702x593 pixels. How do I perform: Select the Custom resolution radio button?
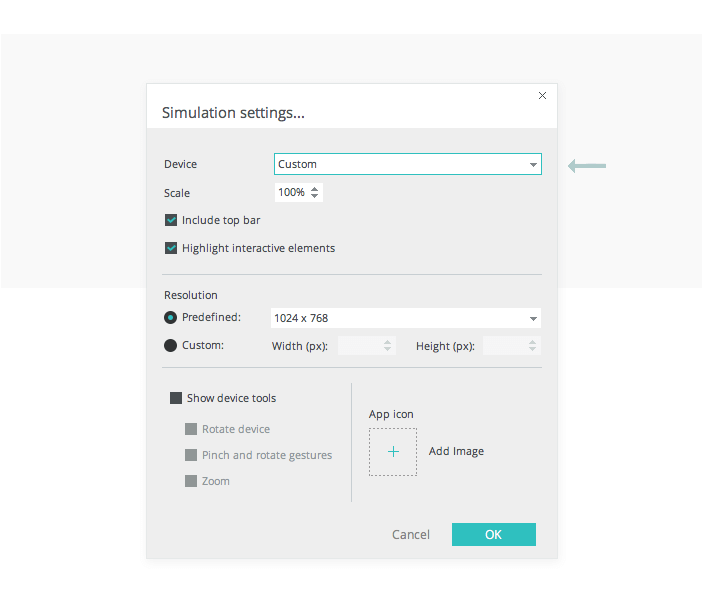[x=170, y=346]
